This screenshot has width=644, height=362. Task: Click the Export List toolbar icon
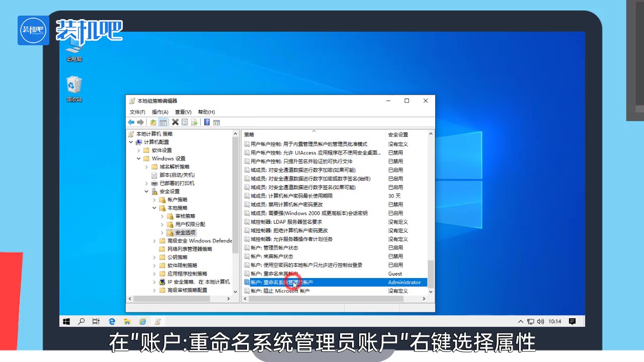[x=194, y=122]
